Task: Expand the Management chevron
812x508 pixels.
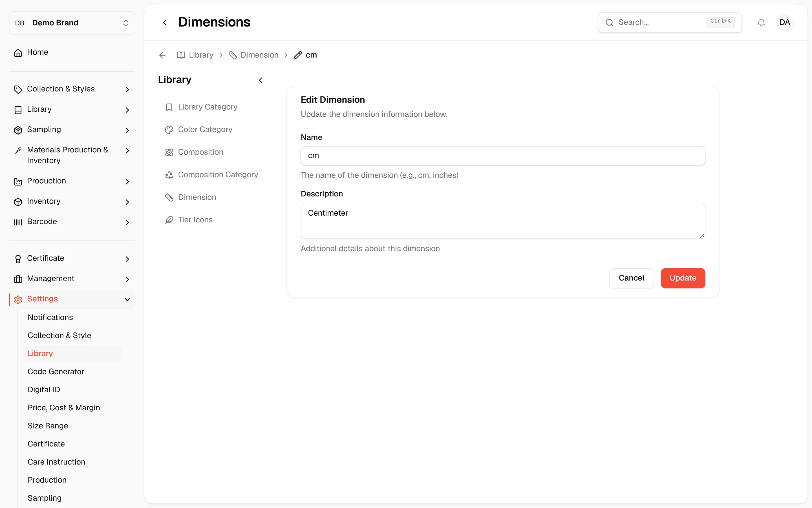Action: (x=127, y=279)
